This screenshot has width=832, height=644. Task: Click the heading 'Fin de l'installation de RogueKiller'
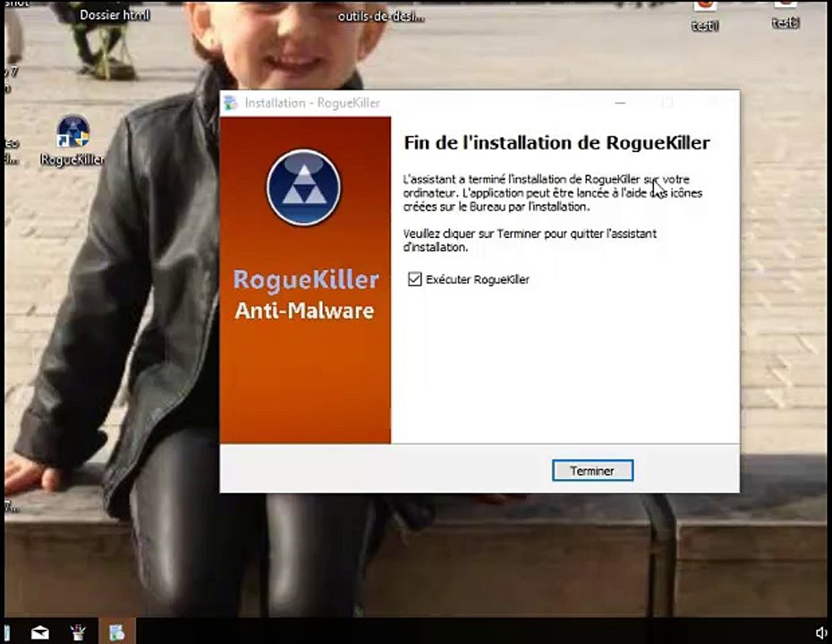(556, 143)
